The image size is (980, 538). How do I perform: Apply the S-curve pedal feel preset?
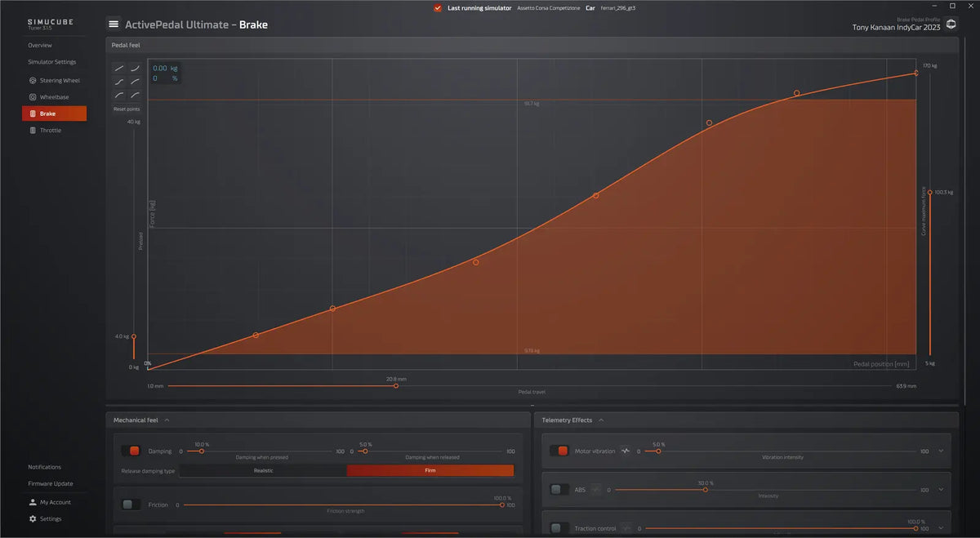(x=119, y=82)
